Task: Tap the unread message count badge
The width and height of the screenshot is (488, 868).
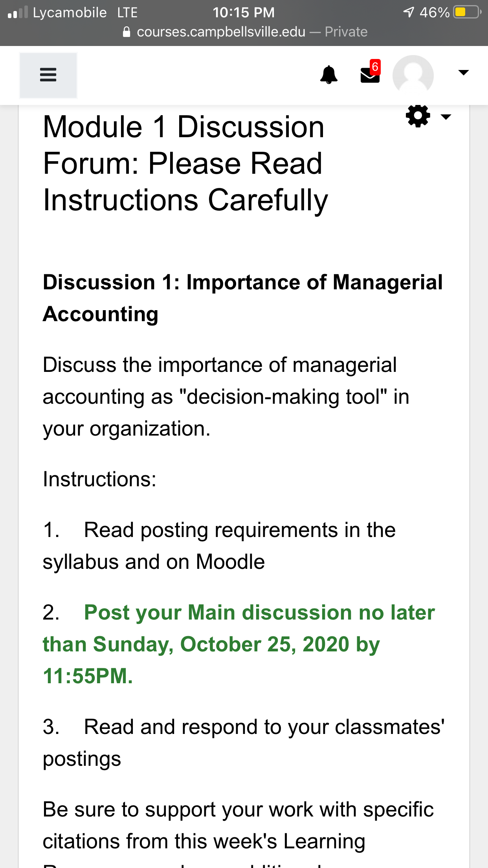Action: pos(375,67)
